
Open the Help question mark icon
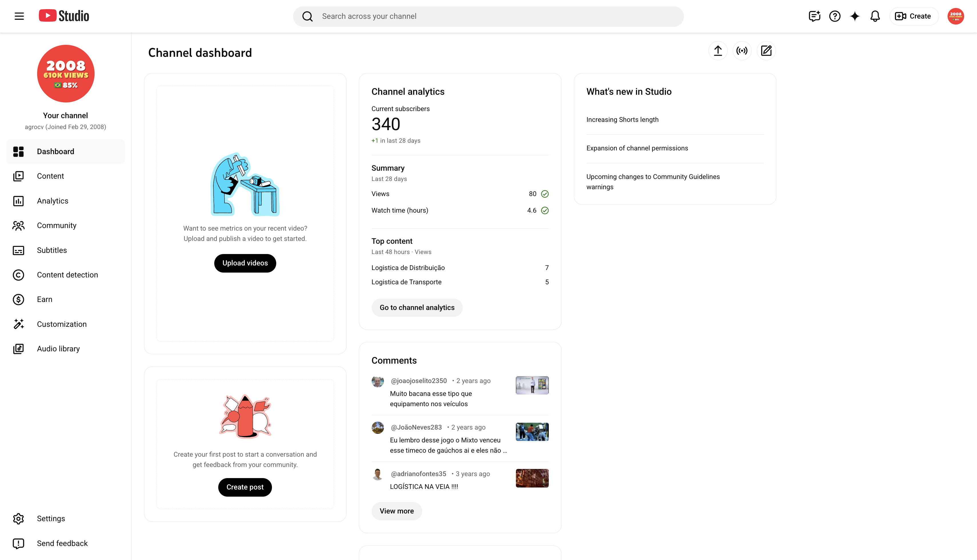click(x=834, y=16)
